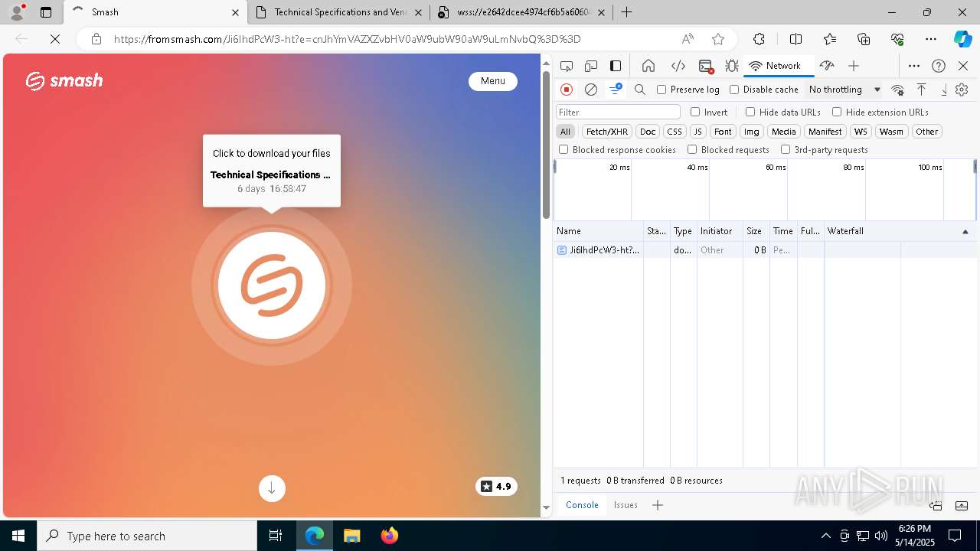Filter requests by Doc type
The height and width of the screenshot is (551, 980).
[x=648, y=132]
